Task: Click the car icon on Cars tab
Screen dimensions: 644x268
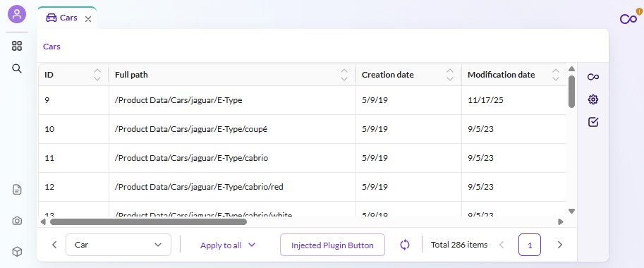Action: tap(51, 18)
